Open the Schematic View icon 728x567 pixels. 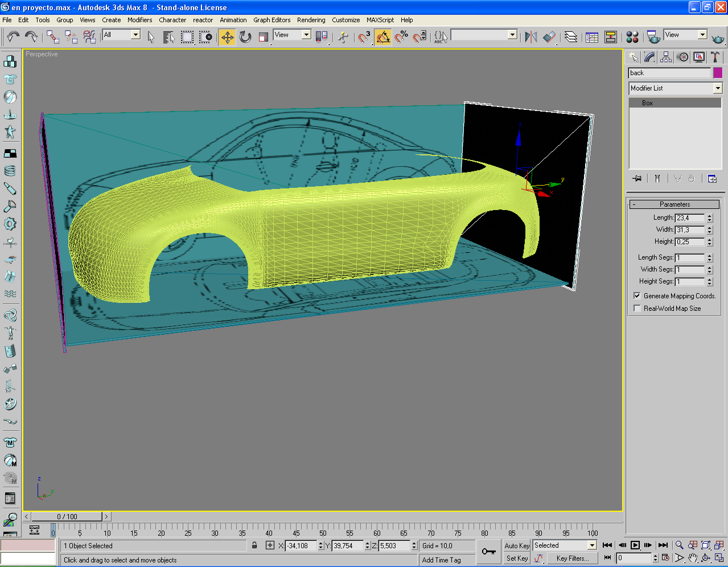click(x=611, y=37)
